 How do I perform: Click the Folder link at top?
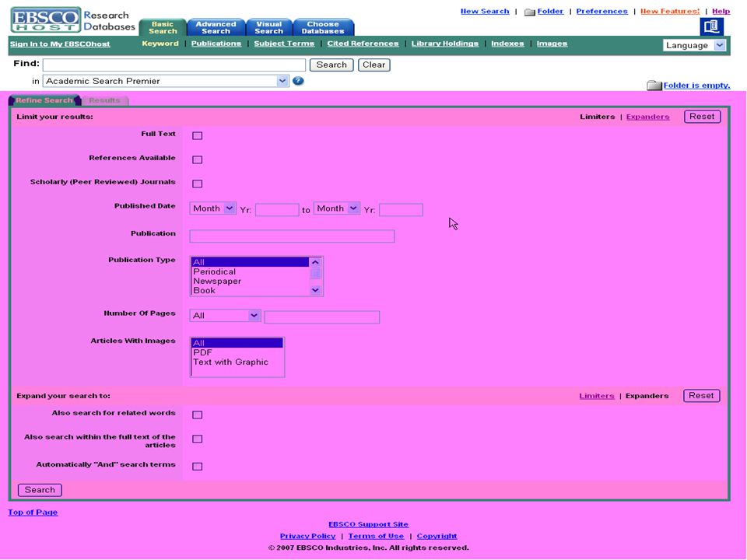tap(550, 11)
